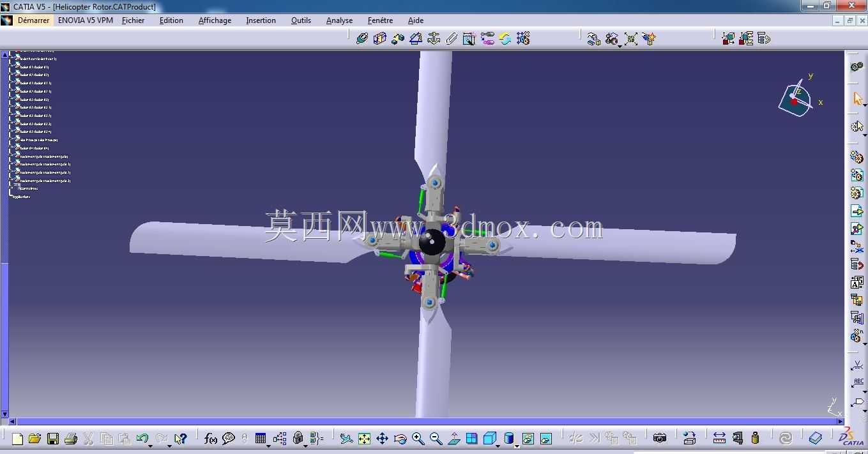Toggle hide/show of selected object
The height and width of the screenshot is (454, 868).
[528, 439]
